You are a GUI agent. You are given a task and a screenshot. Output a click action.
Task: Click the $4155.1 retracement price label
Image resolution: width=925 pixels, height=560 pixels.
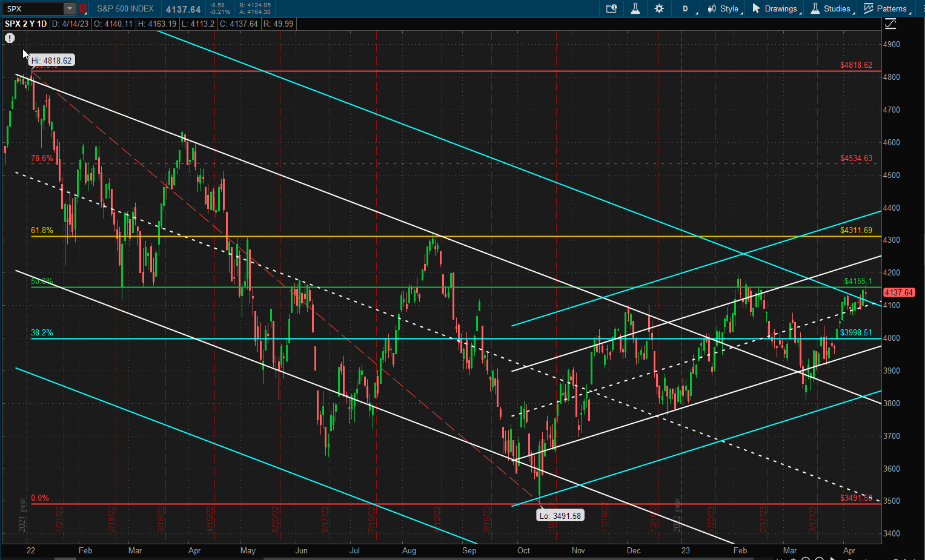click(x=858, y=282)
